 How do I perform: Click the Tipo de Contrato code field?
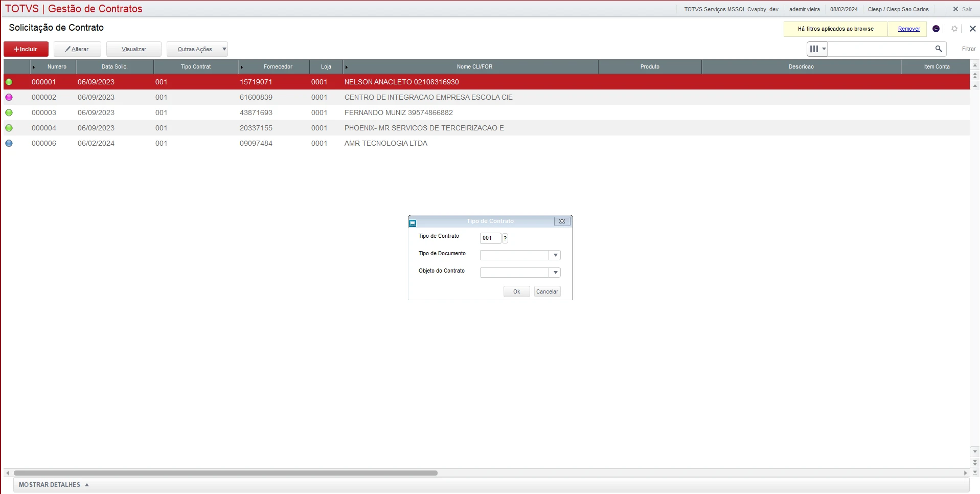point(490,238)
